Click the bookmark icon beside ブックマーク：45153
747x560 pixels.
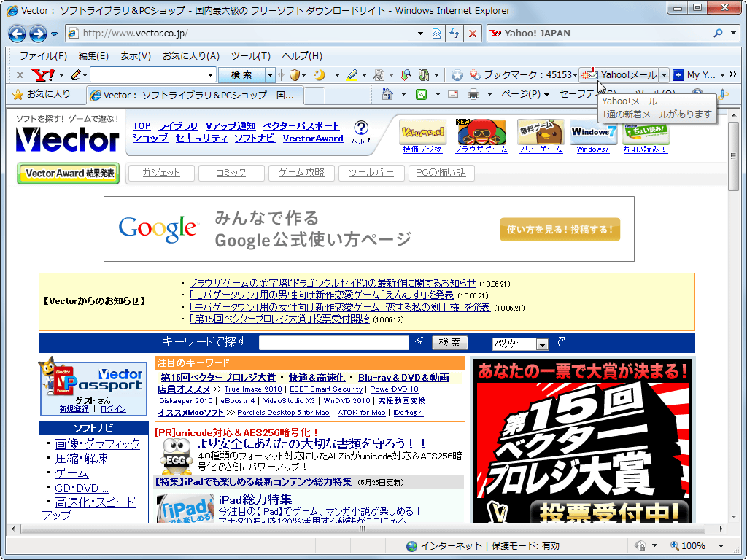tap(474, 75)
